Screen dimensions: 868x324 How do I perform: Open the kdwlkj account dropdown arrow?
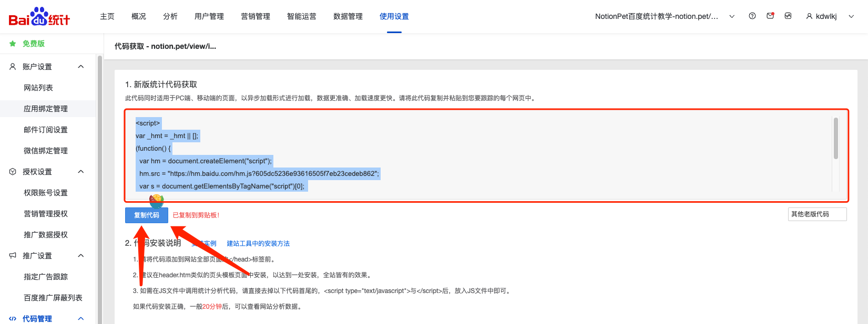(x=851, y=16)
